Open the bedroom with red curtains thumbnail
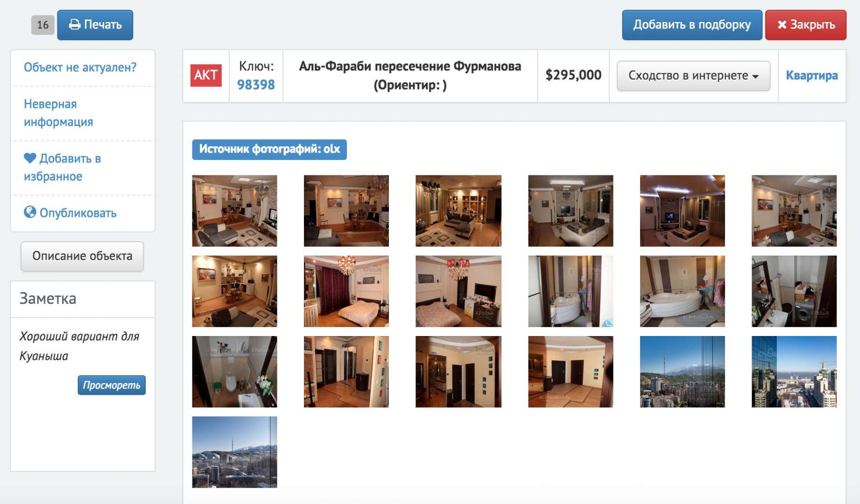Screen dimensions: 860x504 (x=346, y=291)
